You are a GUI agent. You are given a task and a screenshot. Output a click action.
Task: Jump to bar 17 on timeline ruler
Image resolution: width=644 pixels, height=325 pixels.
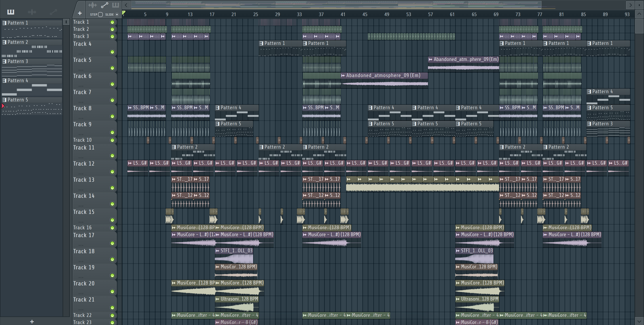212,14
